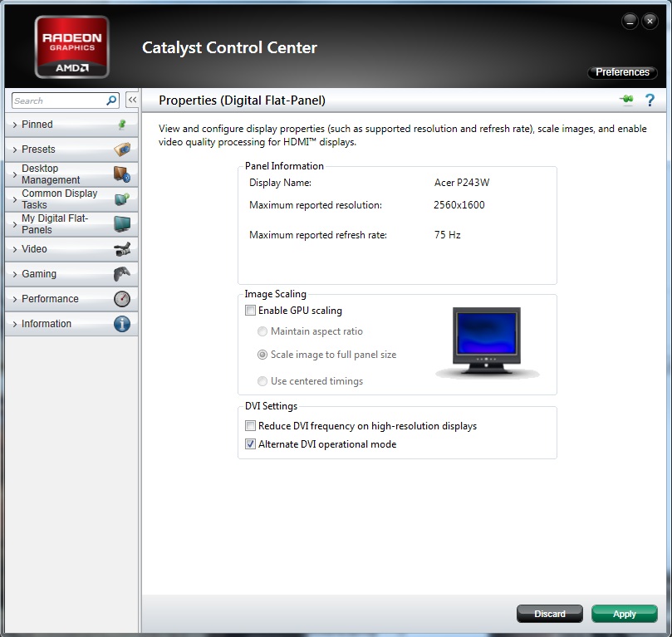This screenshot has height=637, width=672.
Task: Expand the My Digital Flat-Panels arrow
Action: pyautogui.click(x=15, y=224)
